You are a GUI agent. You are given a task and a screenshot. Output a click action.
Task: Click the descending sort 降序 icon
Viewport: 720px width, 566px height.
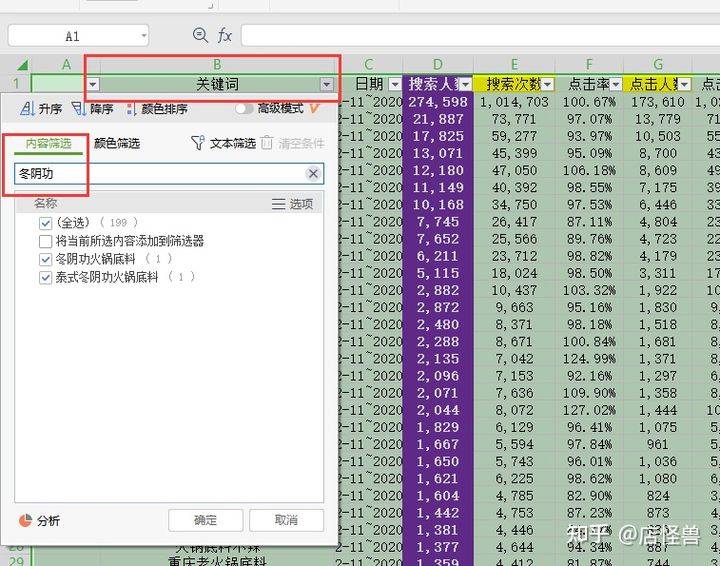[x=79, y=109]
